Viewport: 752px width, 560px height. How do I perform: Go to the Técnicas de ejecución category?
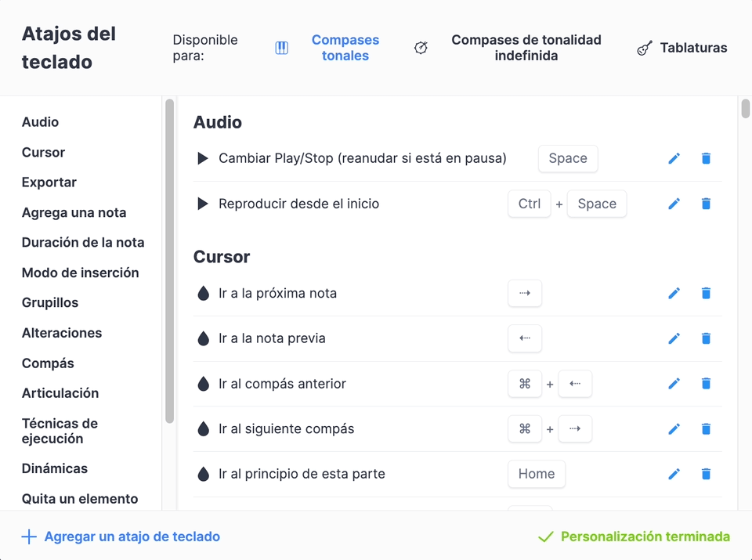coord(60,431)
